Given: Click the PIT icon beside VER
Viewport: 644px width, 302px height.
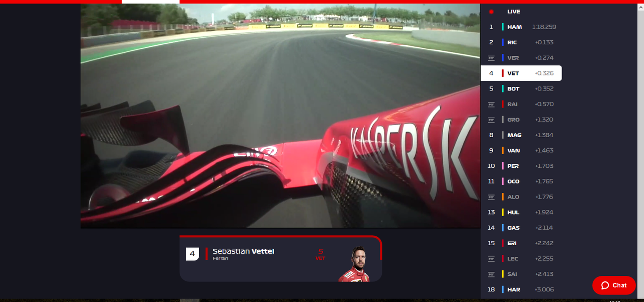Looking at the screenshot, I should (x=492, y=58).
